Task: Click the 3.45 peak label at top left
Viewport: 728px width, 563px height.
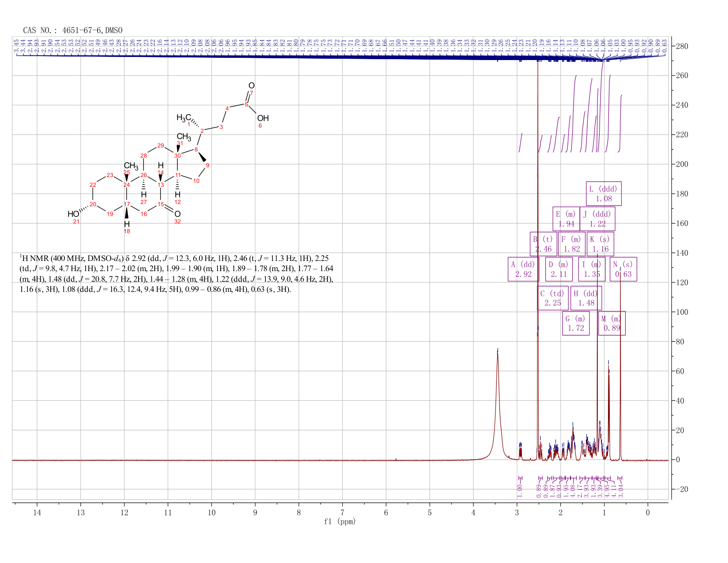Action: click(16, 46)
